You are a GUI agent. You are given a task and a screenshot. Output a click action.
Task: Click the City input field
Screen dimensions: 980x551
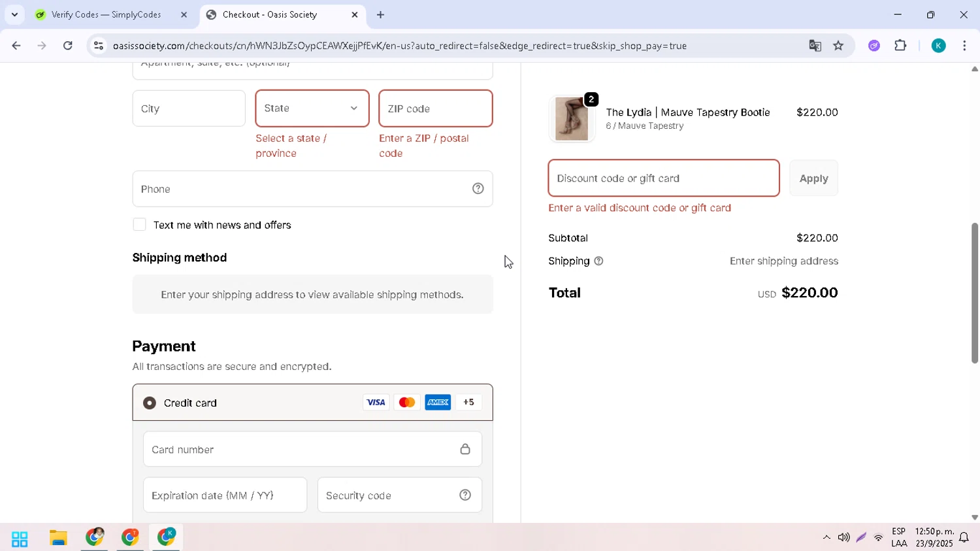[x=189, y=109]
